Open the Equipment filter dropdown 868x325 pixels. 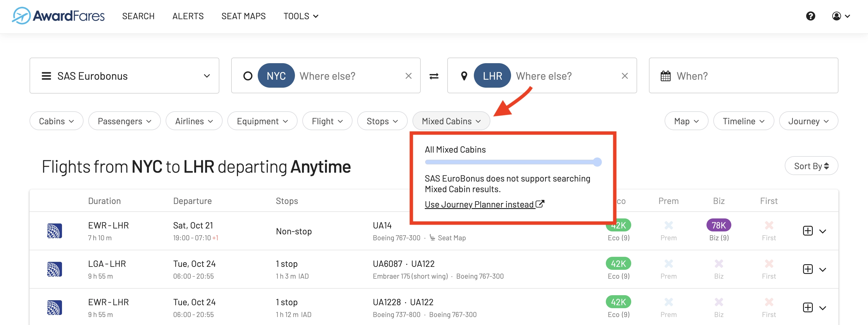(x=262, y=121)
